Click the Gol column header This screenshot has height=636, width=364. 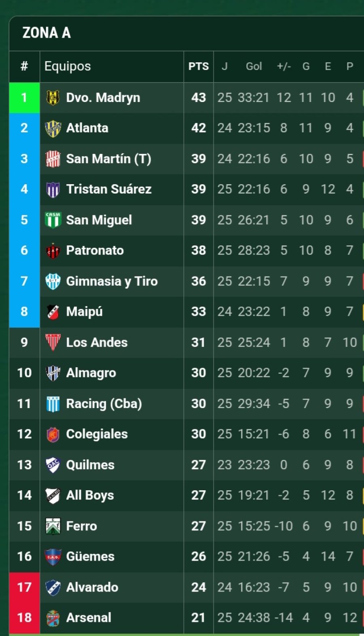pos(254,66)
